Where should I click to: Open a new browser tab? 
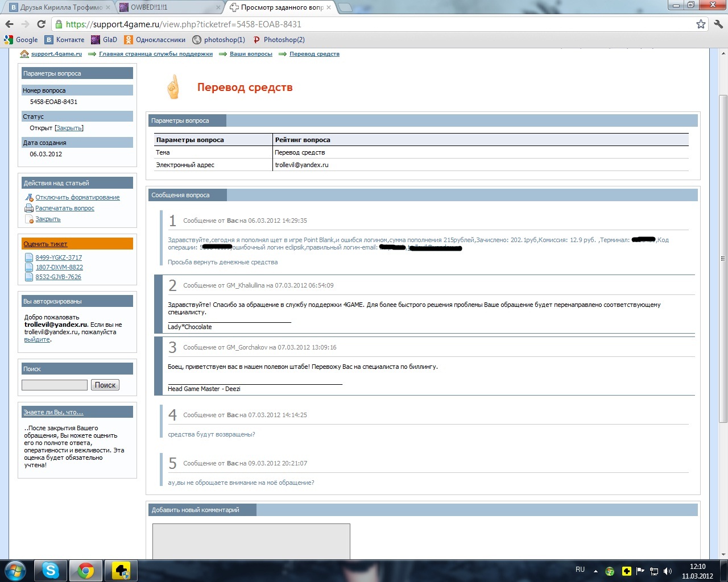[x=345, y=7]
